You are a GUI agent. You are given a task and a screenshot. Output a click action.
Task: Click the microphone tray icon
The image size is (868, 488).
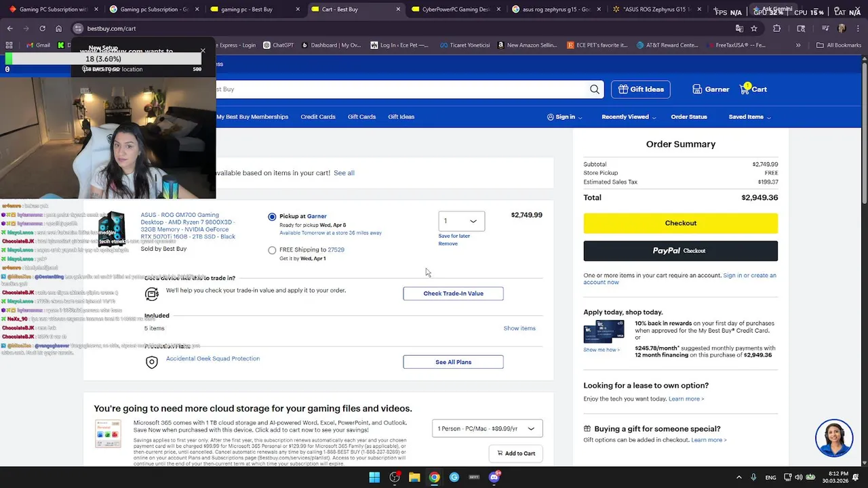[x=753, y=477]
